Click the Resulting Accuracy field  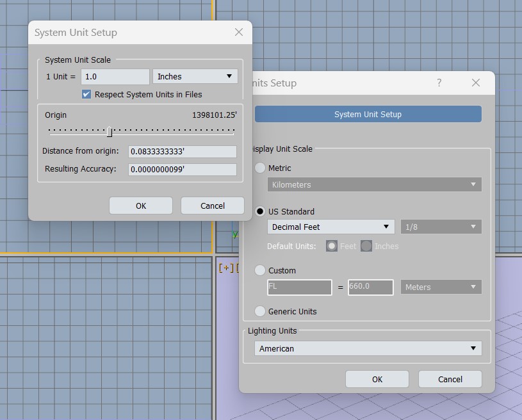pos(183,170)
